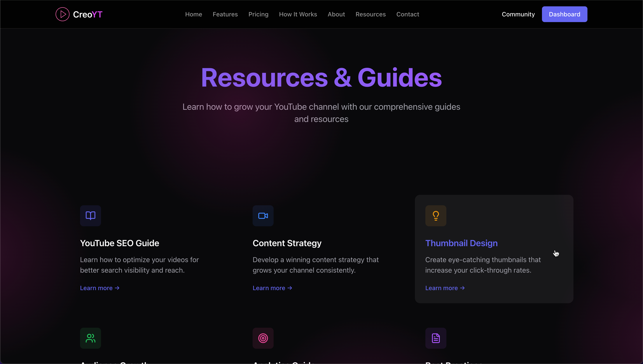Open the Content Strategy card title
This screenshot has height=364, width=643.
(x=287, y=243)
